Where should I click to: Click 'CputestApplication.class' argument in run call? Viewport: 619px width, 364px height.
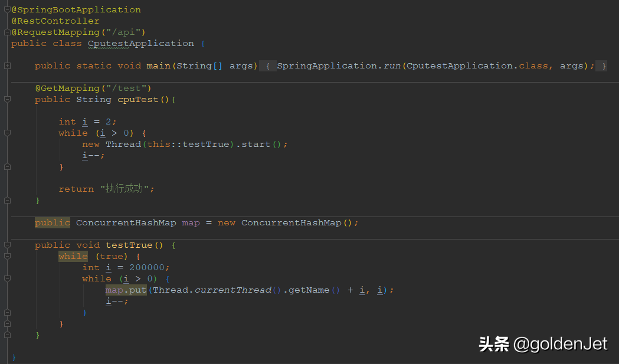point(477,66)
